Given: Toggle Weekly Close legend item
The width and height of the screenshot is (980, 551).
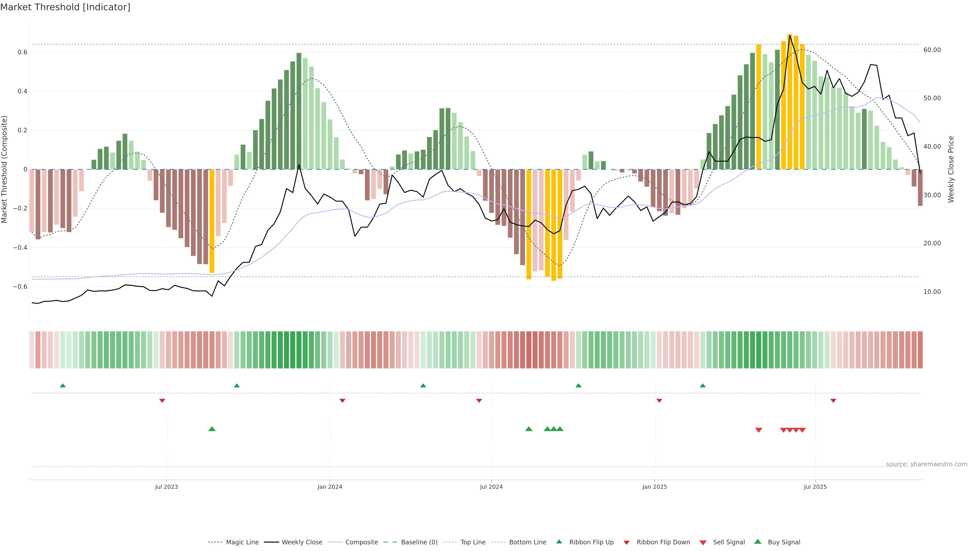Looking at the screenshot, I should [302, 542].
